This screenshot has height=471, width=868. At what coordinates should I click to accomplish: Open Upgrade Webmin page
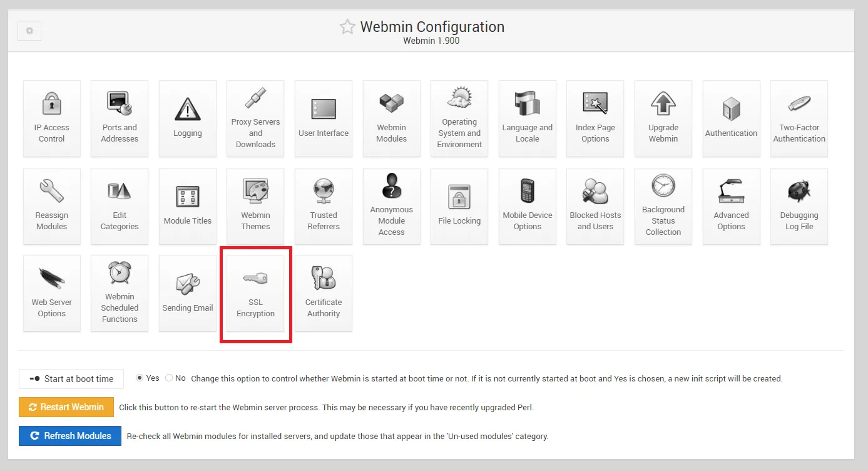click(x=663, y=118)
